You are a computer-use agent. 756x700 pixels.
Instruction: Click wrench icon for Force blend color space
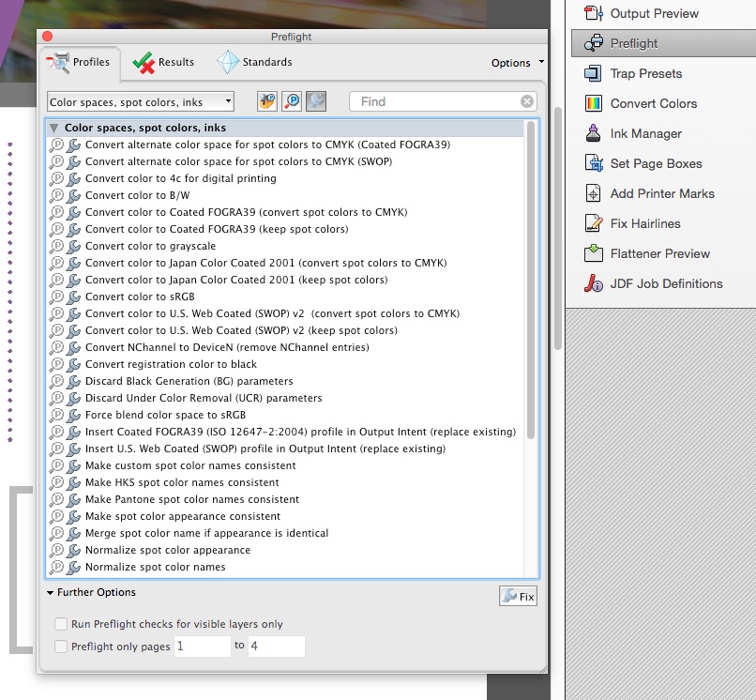point(73,415)
